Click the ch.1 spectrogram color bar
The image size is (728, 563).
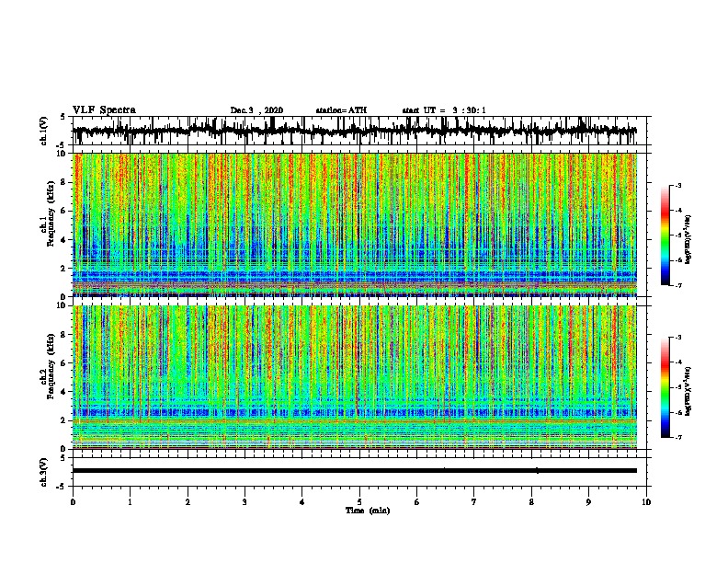pos(665,236)
